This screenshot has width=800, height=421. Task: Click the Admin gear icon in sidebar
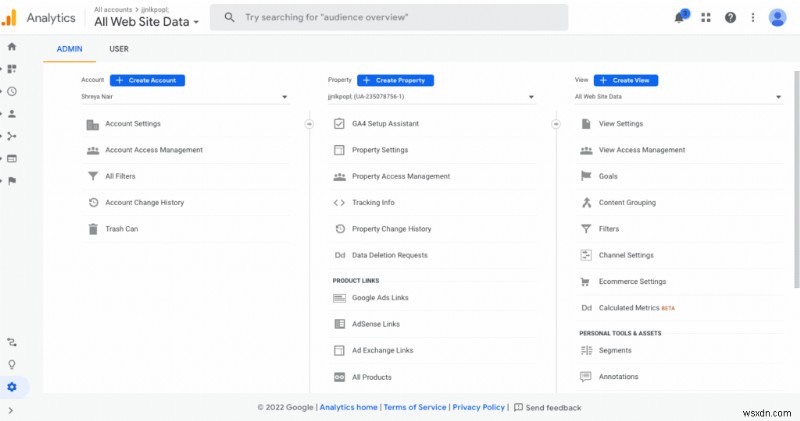click(12, 387)
